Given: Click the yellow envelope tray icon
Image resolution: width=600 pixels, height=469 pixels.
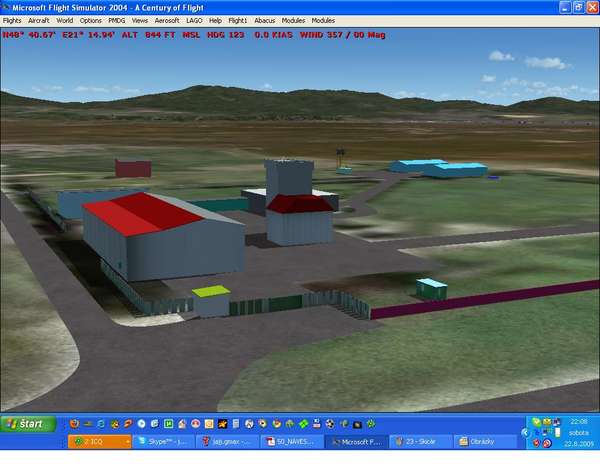Looking at the screenshot, I should point(547,422).
